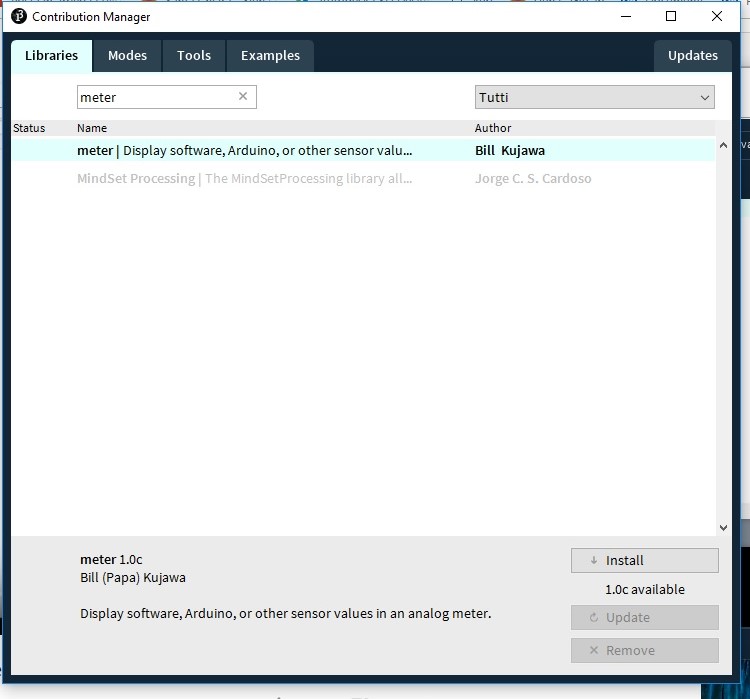Click the Processing logo in title bar
Screen dimensions: 750x699
tap(19, 17)
